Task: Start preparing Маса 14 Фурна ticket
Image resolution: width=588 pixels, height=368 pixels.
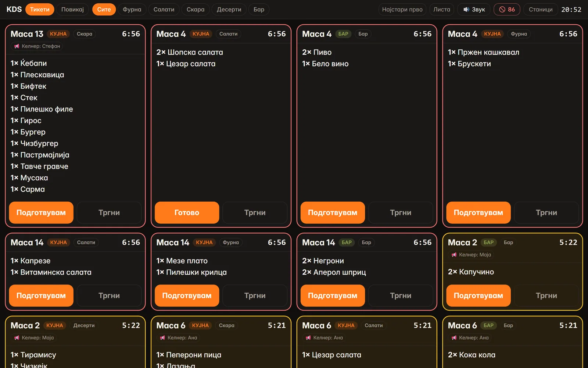Action: click(187, 296)
